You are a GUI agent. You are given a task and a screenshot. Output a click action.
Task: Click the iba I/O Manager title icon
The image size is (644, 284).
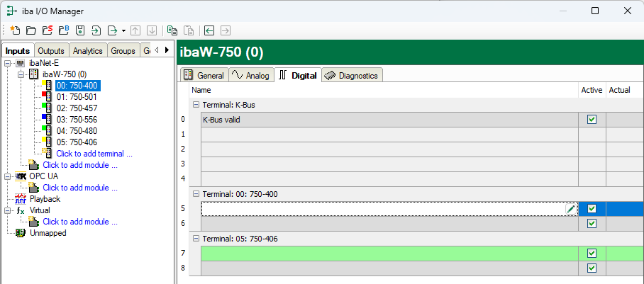(12, 11)
